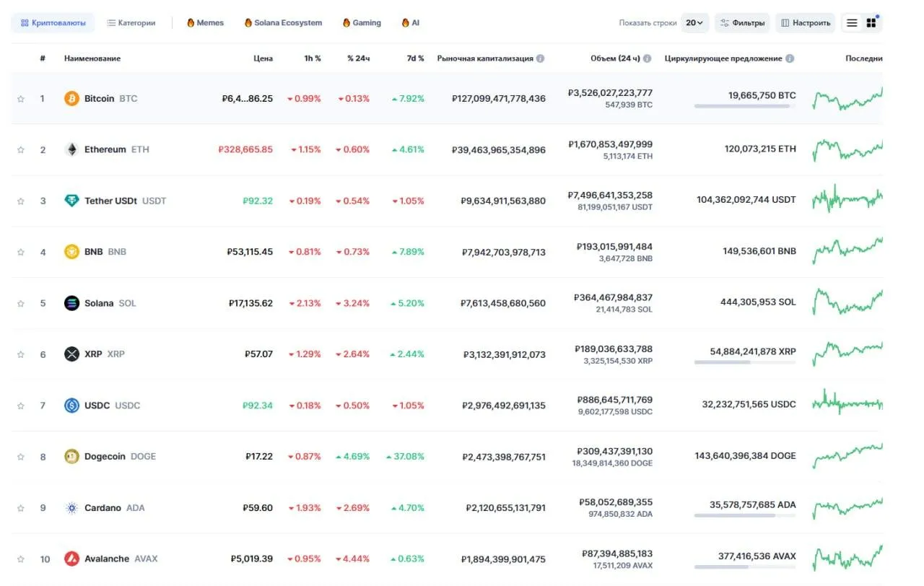Sort by Рыночная капитализация column

pyautogui.click(x=485, y=58)
